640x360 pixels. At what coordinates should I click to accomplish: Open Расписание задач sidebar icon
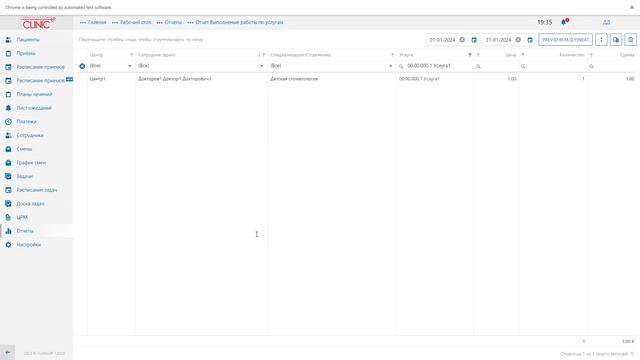click(x=8, y=190)
